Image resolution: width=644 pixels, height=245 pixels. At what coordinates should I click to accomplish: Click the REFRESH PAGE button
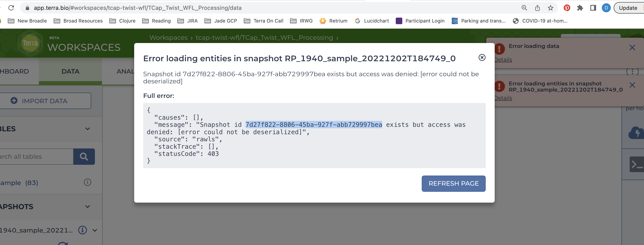pyautogui.click(x=454, y=184)
